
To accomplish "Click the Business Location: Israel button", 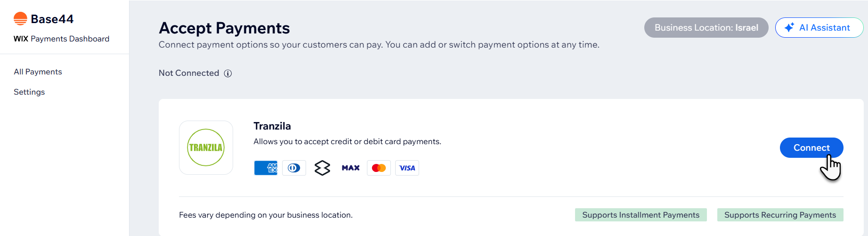I will pyautogui.click(x=706, y=28).
